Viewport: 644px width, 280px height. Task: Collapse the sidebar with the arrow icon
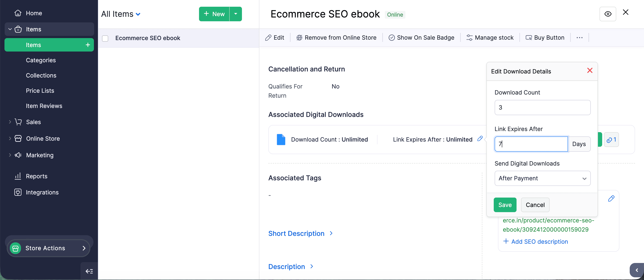(x=89, y=271)
